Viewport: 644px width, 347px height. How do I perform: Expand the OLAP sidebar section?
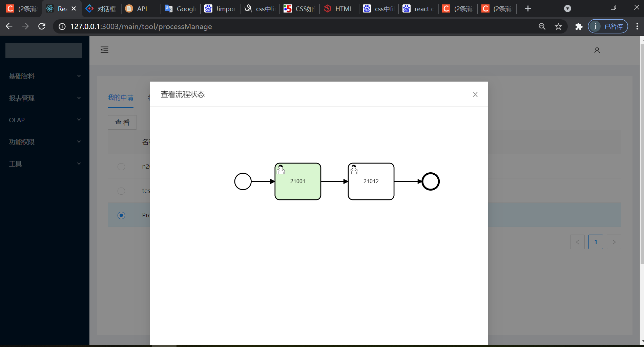44,120
